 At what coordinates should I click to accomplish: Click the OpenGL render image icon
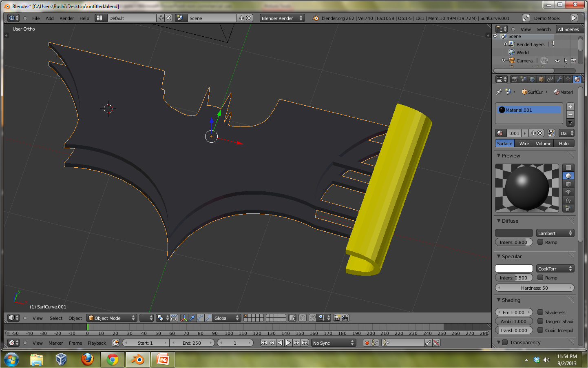337,318
